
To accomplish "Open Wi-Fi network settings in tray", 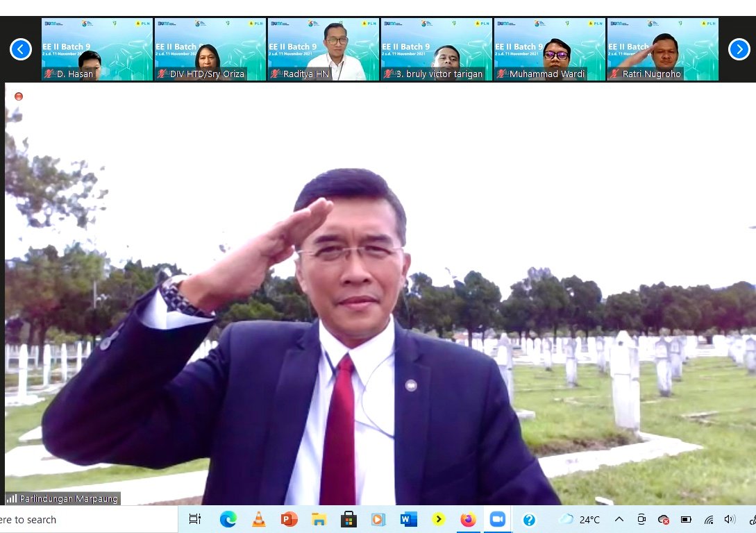I will click(708, 519).
